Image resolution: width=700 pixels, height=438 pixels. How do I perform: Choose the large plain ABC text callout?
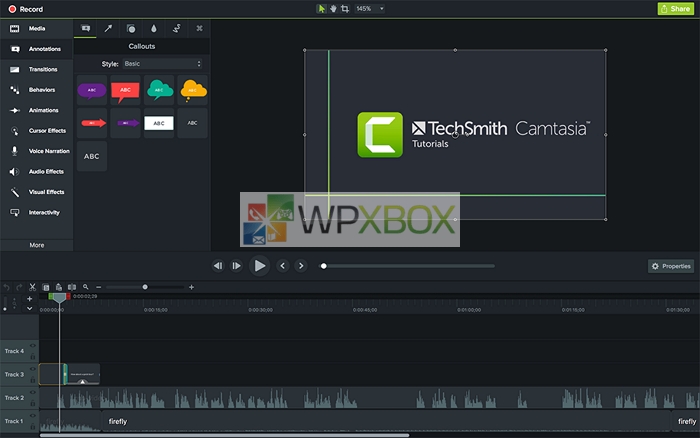click(x=92, y=156)
